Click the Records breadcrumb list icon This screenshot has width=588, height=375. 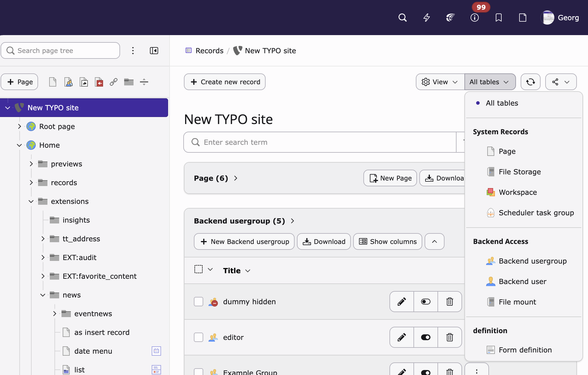point(189,51)
